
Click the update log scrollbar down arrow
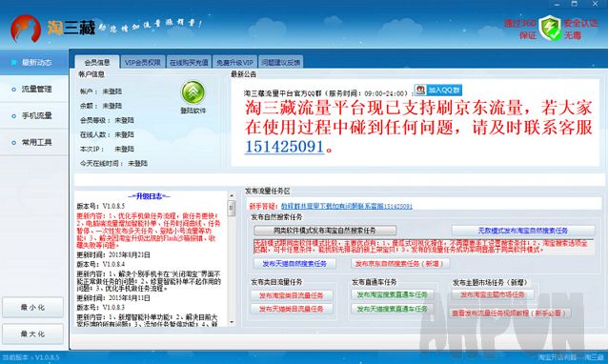click(232, 322)
